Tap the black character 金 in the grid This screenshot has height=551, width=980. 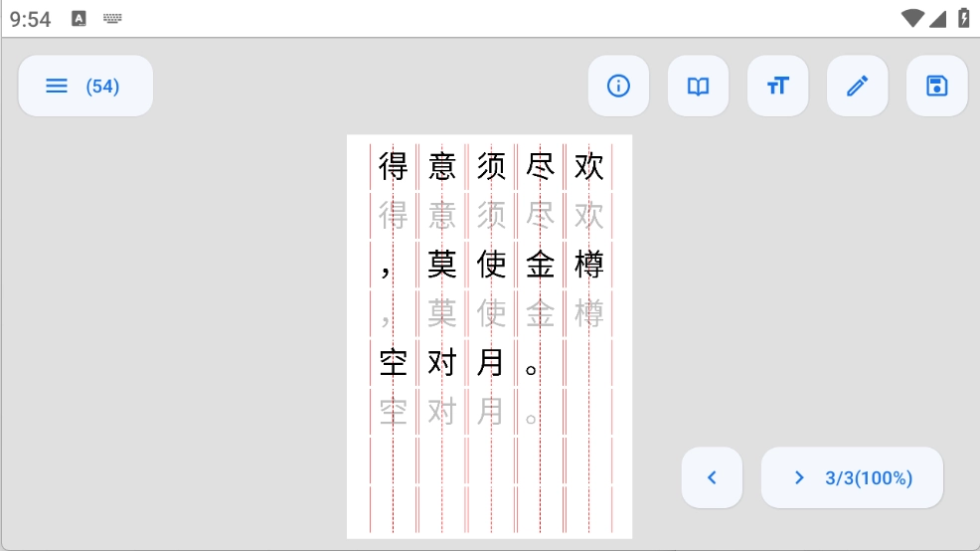tap(540, 265)
